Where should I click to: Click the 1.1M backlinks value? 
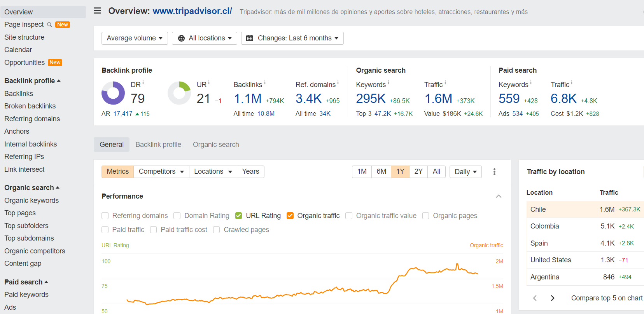248,99
